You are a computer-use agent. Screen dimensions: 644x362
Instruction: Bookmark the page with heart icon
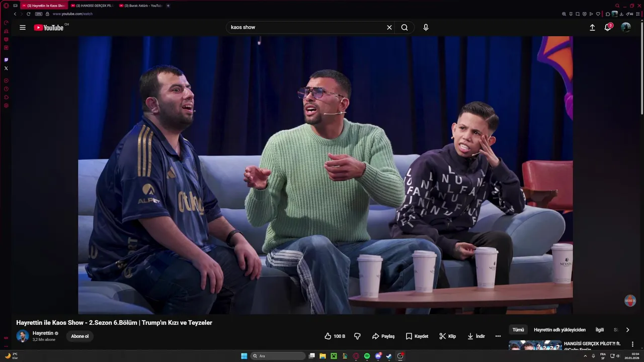tap(598, 14)
